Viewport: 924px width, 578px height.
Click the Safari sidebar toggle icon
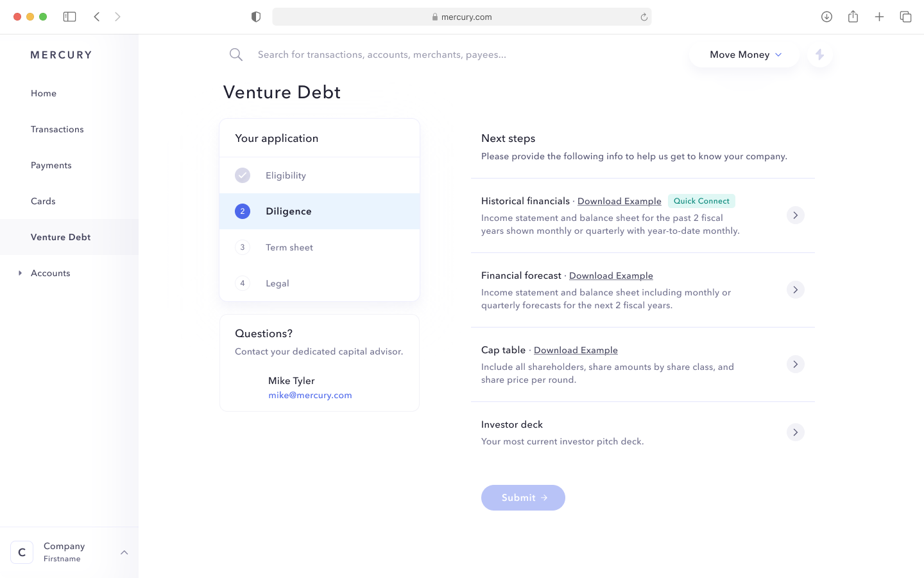tap(69, 17)
